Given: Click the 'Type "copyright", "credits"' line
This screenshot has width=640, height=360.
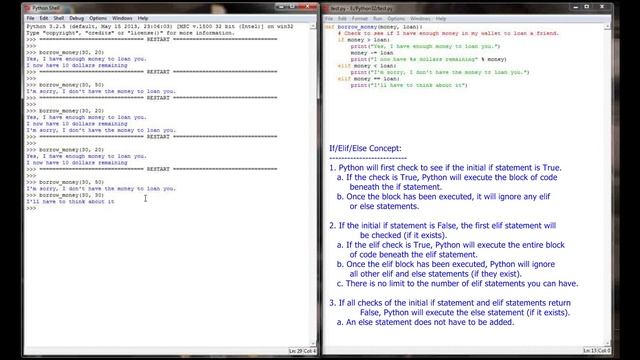Looking at the screenshot, I should pos(131,33).
